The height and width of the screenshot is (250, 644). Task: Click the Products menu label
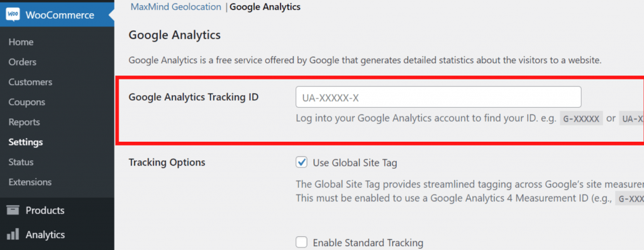tap(45, 210)
